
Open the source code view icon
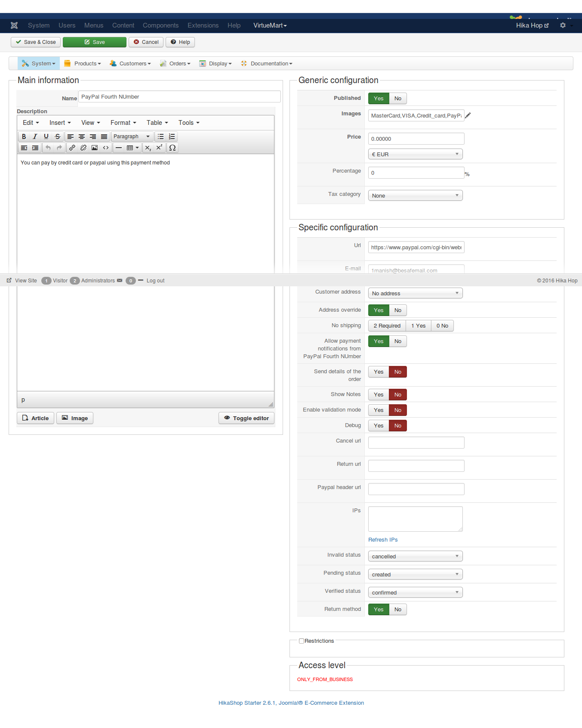coord(106,148)
